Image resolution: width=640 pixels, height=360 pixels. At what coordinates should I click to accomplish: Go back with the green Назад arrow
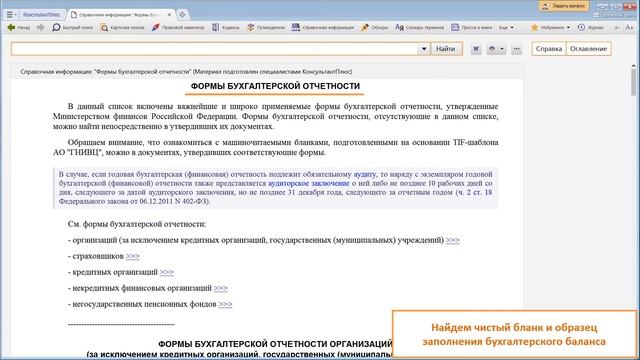coord(18,27)
